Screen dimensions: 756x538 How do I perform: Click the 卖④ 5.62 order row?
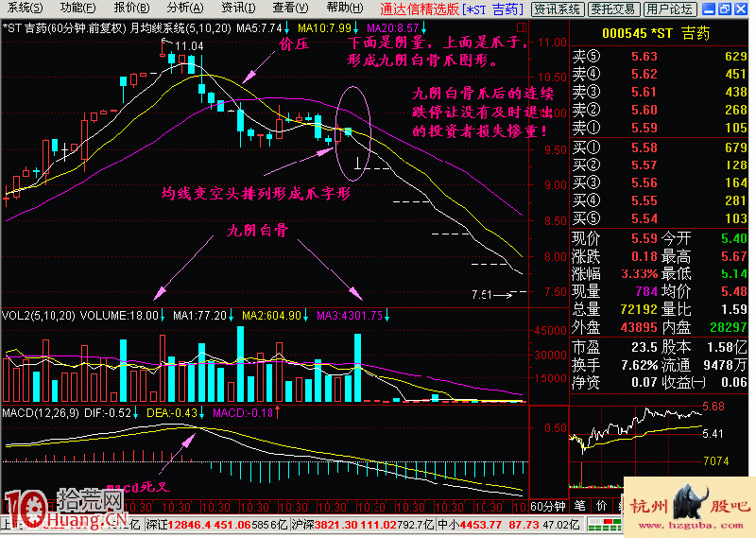[x=659, y=75]
